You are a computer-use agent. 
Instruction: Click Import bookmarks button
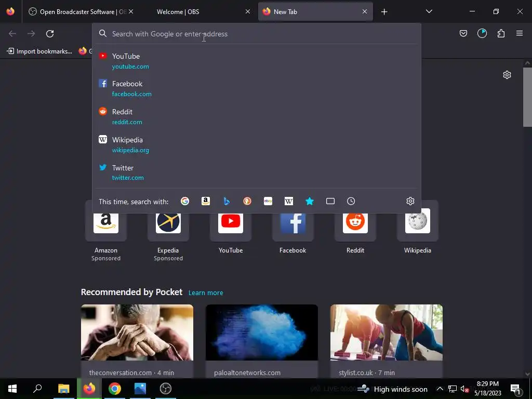pyautogui.click(x=39, y=51)
